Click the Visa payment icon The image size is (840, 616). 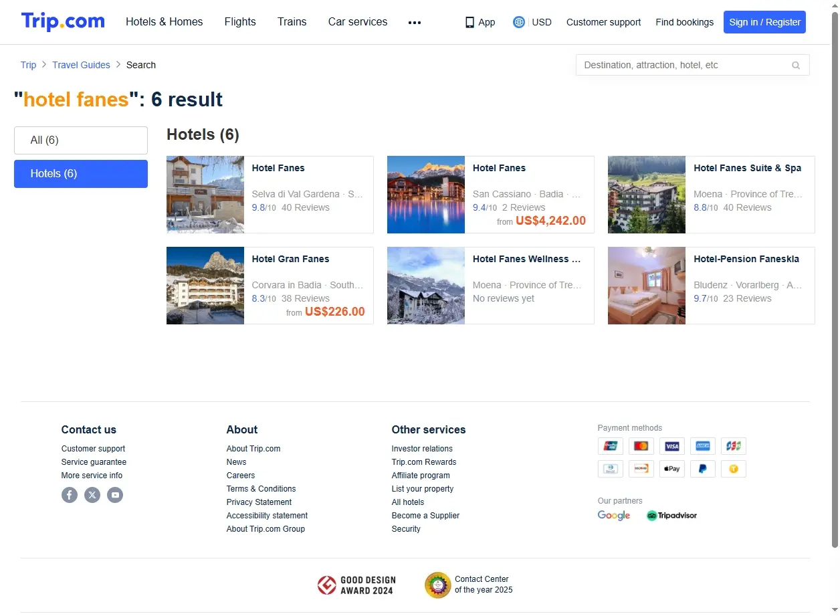click(672, 446)
